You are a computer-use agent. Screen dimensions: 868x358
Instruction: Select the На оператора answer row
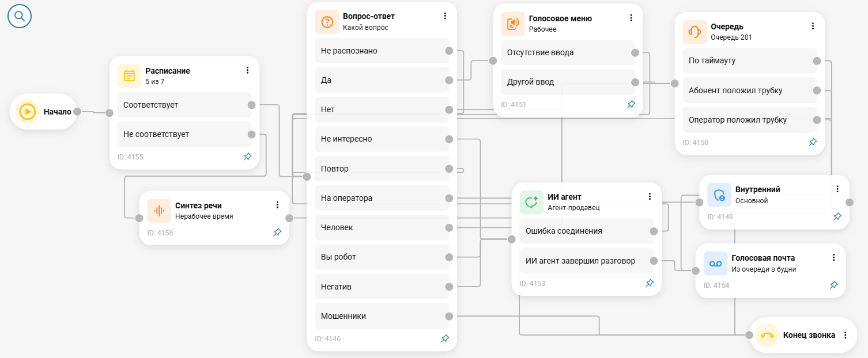[382, 198]
